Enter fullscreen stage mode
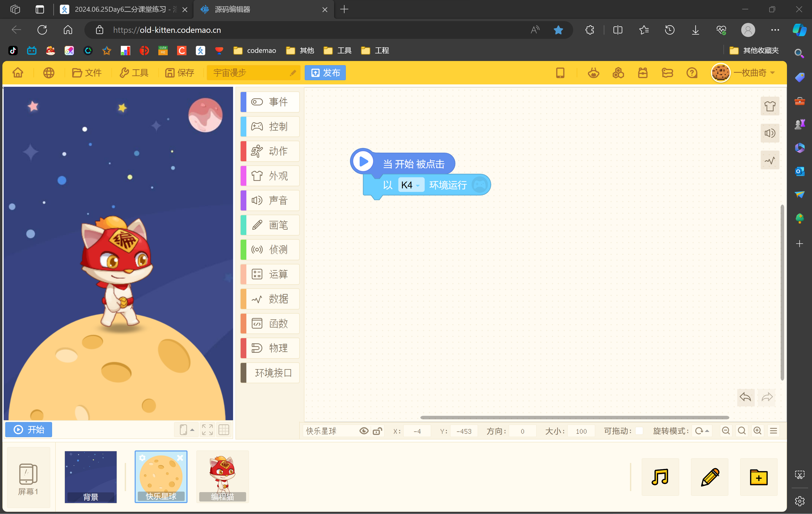Screen dimensions: 812x514 207,430
